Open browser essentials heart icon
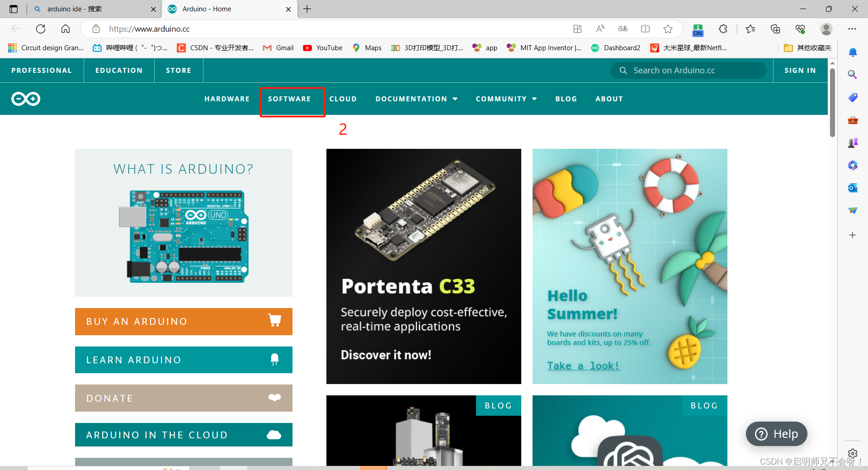 tap(800, 29)
